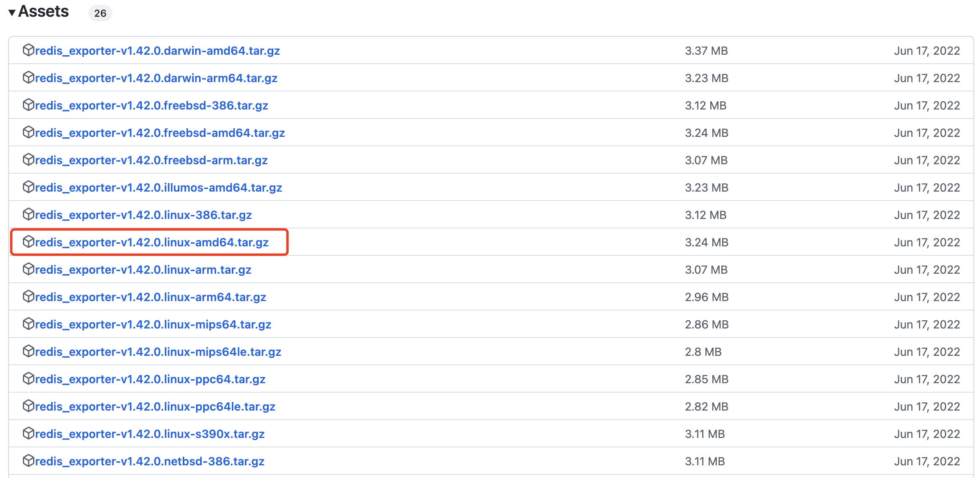The image size is (980, 478).
Task: Click package icon beside darwin-amd64 file
Action: pos(28,50)
